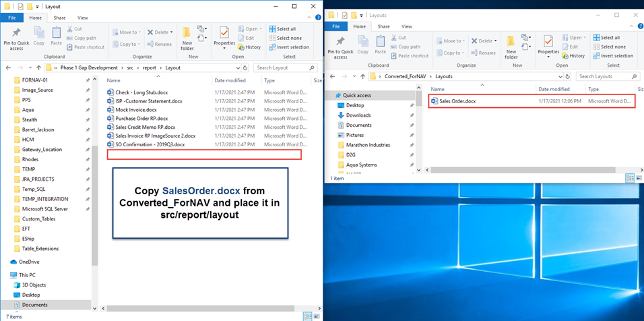The height and width of the screenshot is (321, 644).
Task: Switch to details view in right window status bar
Action: pos(629,178)
